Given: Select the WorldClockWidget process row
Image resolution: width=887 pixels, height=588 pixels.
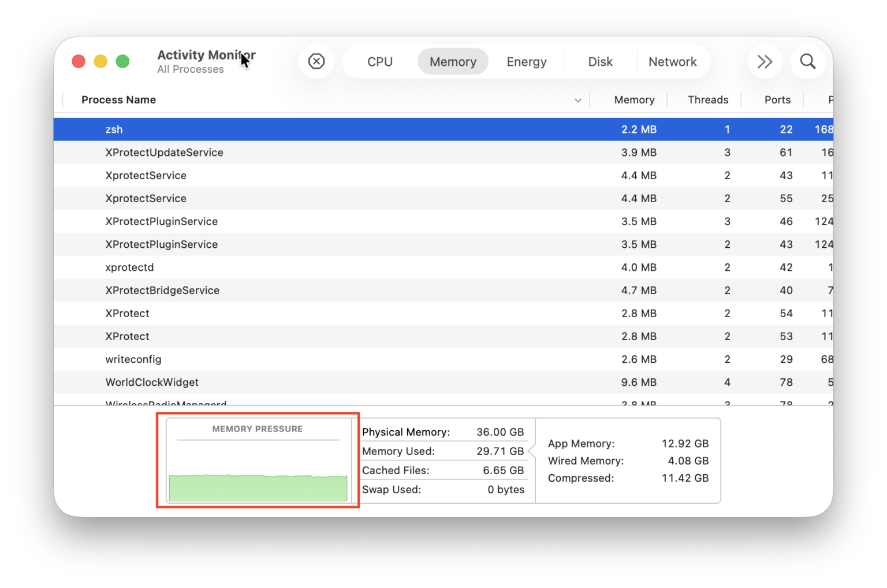Looking at the screenshot, I should point(443,382).
